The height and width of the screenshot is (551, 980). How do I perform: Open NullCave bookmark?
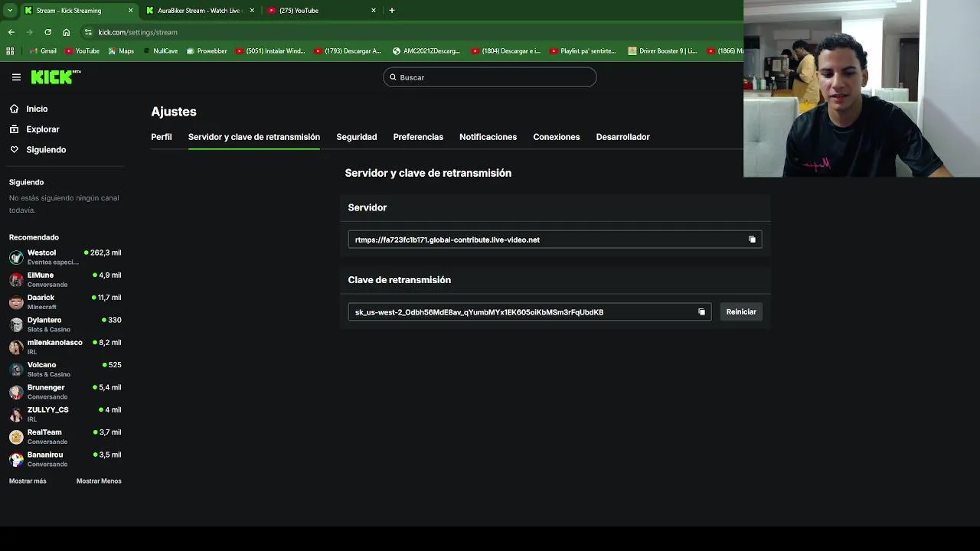tap(160, 51)
